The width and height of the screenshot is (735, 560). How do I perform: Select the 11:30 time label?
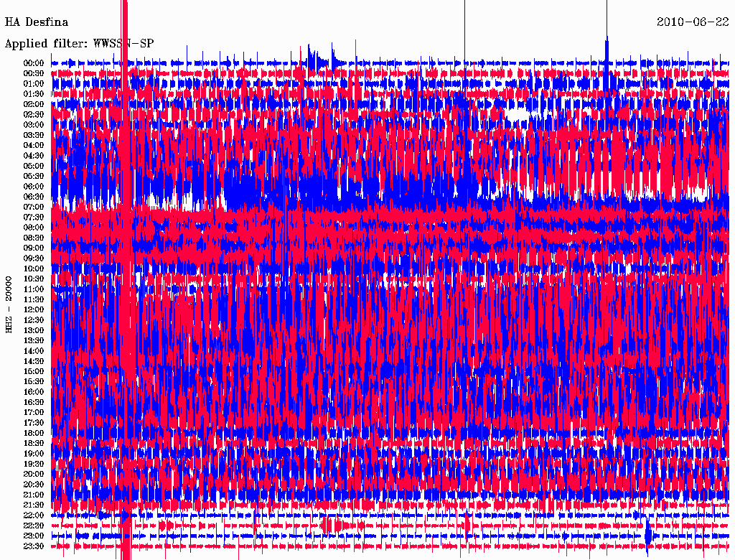(34, 299)
